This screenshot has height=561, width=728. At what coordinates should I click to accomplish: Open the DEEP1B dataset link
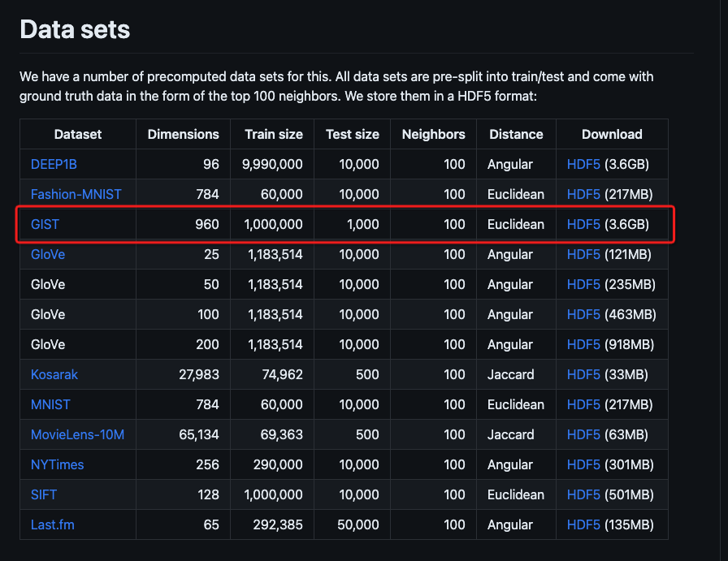coord(54,164)
